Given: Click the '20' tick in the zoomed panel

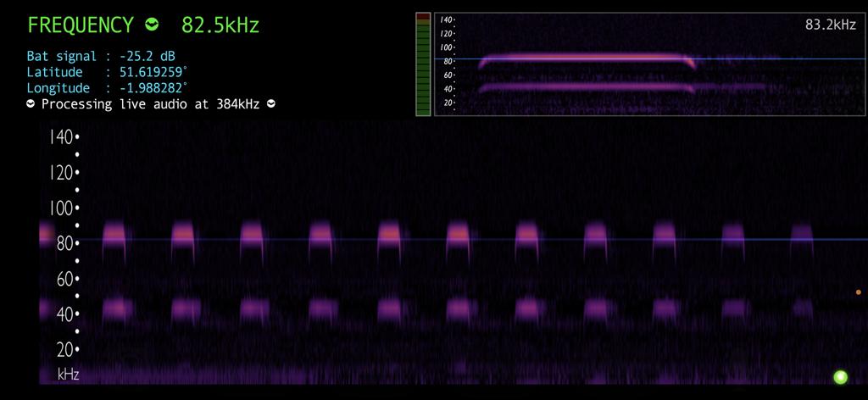Looking at the screenshot, I should tap(449, 103).
